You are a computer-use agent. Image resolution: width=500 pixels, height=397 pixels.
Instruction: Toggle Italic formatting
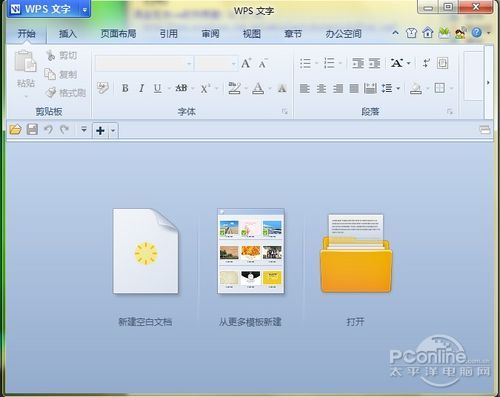141,88
